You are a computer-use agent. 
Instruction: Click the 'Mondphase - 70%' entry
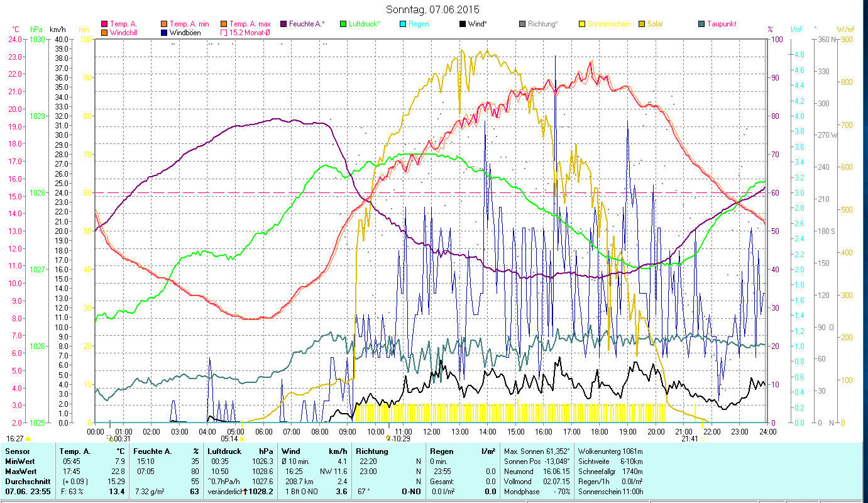(537, 492)
